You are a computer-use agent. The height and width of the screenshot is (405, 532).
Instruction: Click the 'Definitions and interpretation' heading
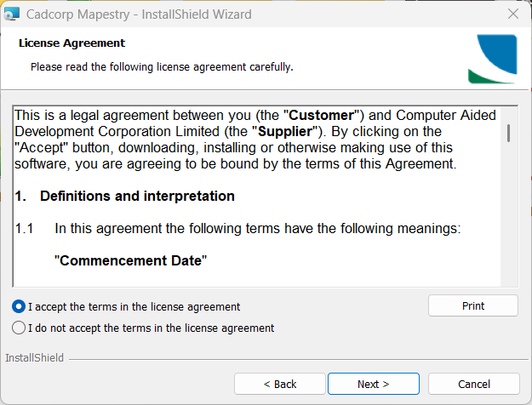(137, 197)
